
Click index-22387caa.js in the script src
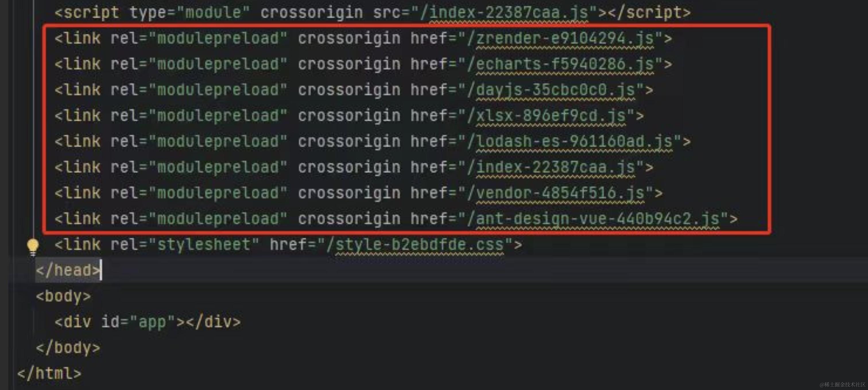(x=508, y=13)
